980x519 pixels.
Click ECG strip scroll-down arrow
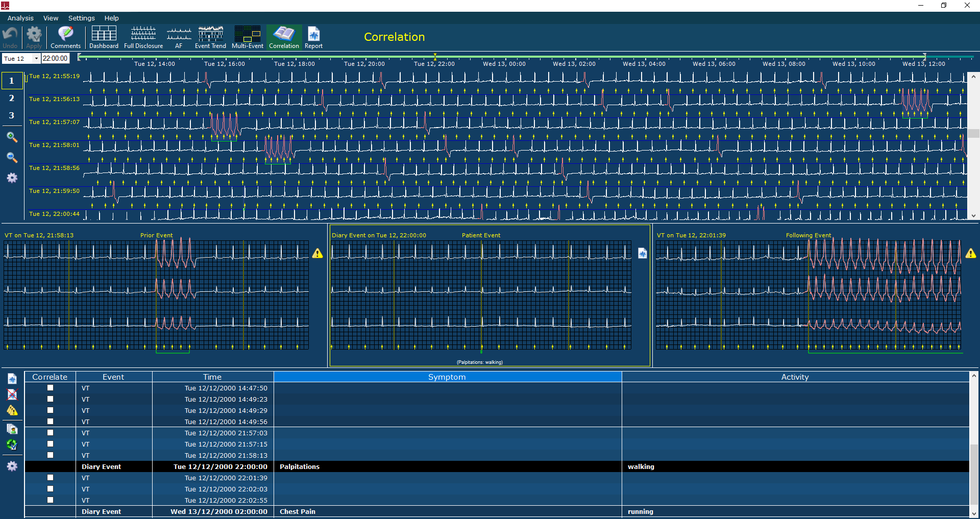pyautogui.click(x=973, y=216)
